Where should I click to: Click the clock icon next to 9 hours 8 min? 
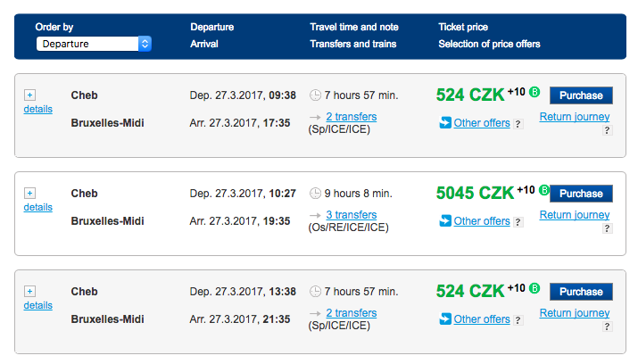click(x=315, y=194)
